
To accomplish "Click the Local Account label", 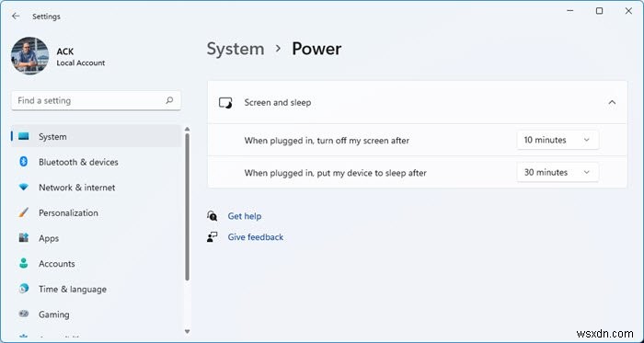I will tap(81, 63).
